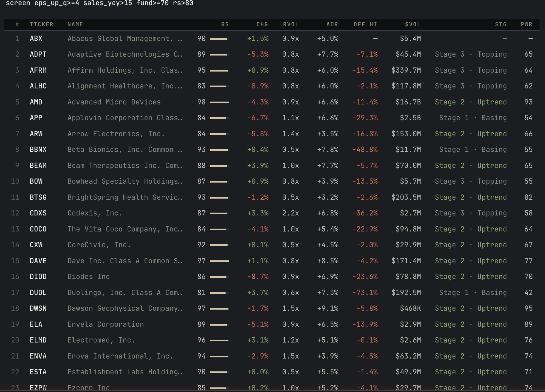
Task: Select the ADPT ticker
Action: 38,54
